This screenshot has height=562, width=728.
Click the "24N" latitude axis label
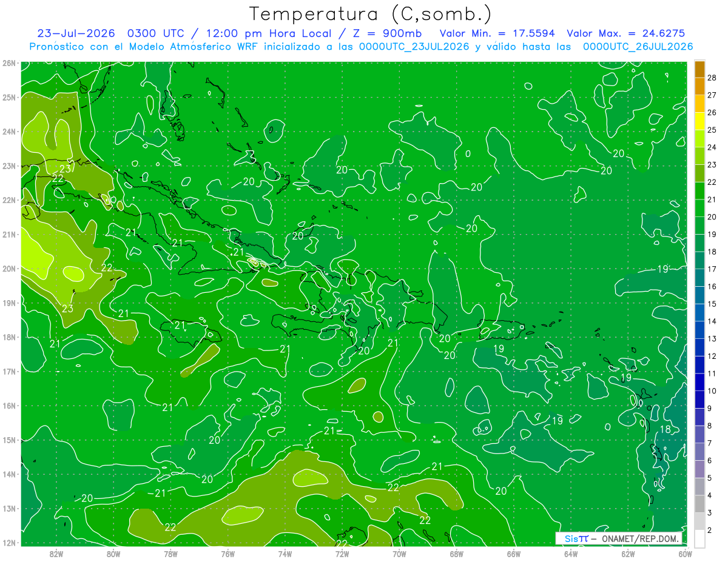8,132
